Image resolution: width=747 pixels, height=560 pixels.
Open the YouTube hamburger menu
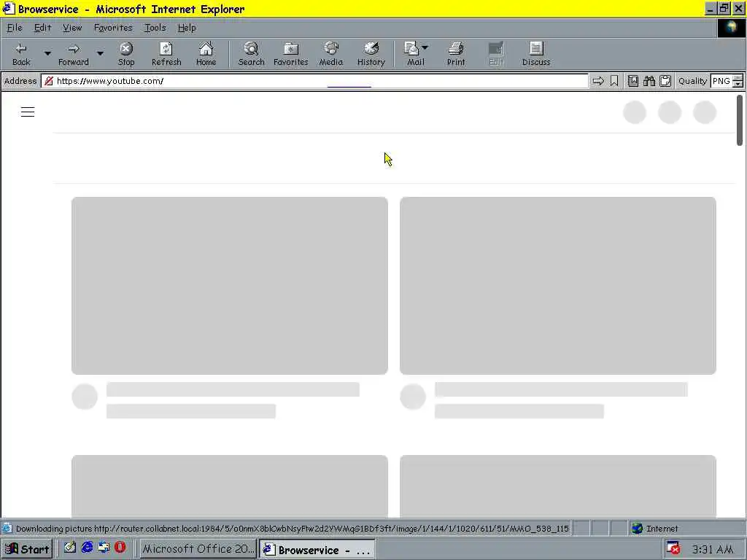[28, 112]
